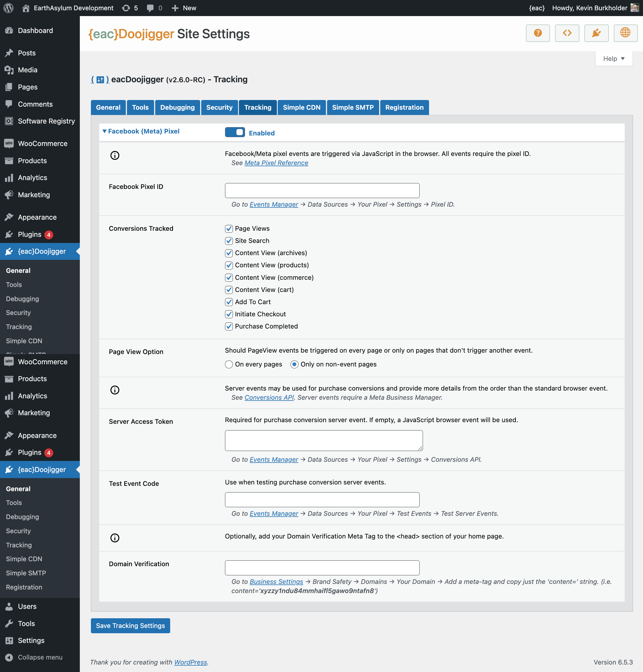
Task: Uncheck the Add To Cart checkbox
Action: coord(229,302)
